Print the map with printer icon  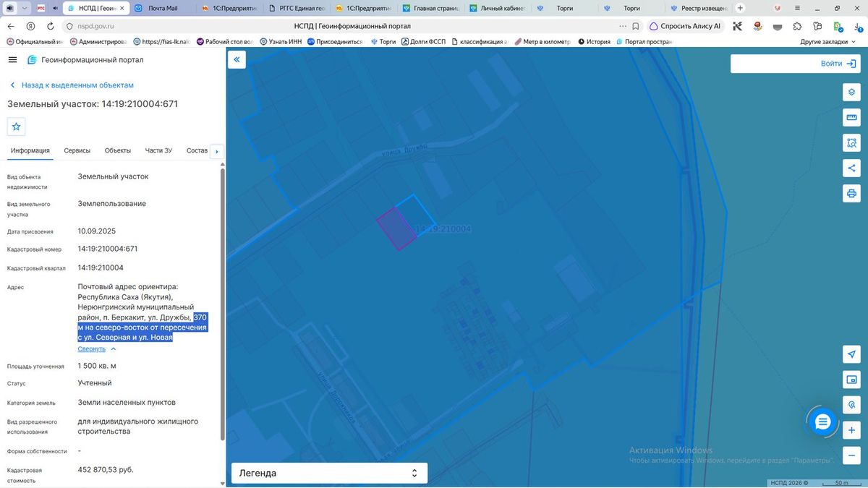[x=851, y=193]
